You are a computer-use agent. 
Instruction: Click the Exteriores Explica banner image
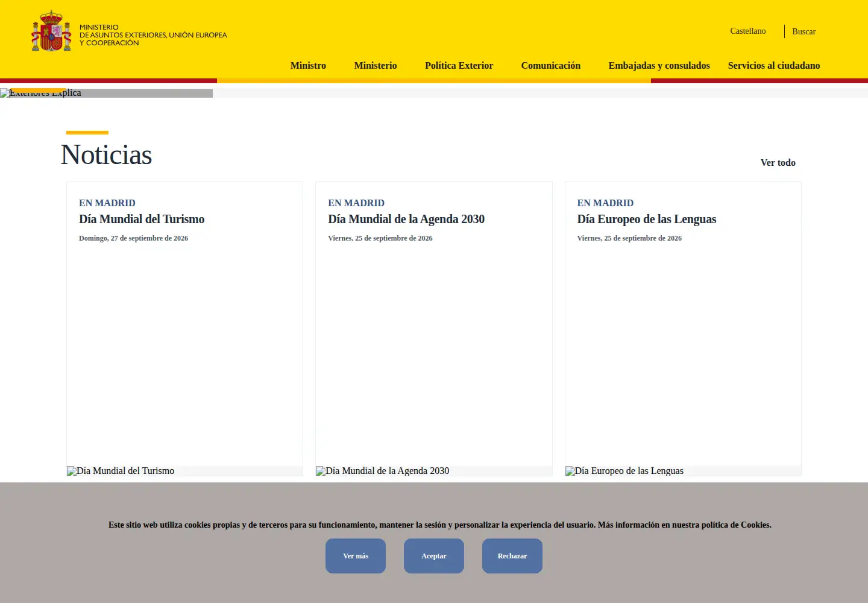pos(106,93)
